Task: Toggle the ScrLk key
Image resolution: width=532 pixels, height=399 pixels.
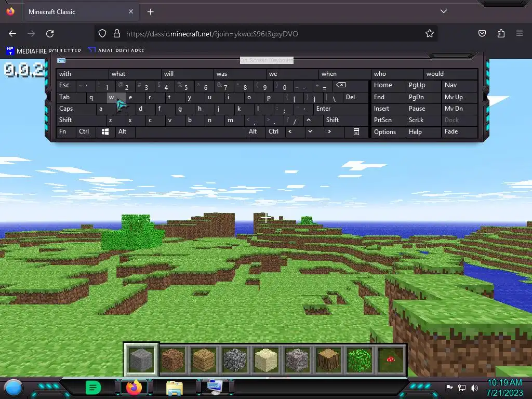Action: [423, 120]
